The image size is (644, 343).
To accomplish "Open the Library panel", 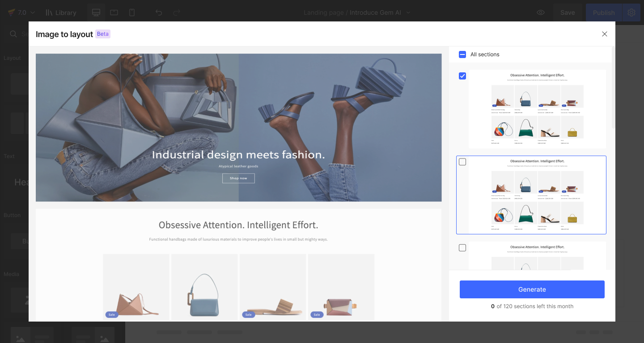I will [61, 13].
